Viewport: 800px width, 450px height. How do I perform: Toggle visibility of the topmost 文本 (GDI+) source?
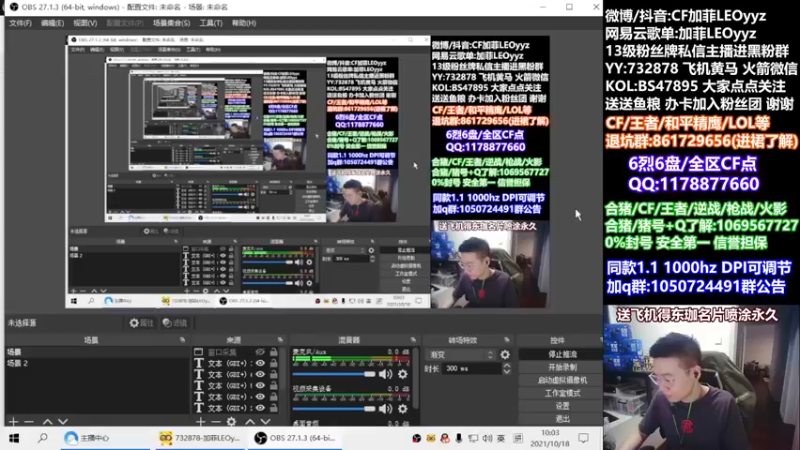260,363
